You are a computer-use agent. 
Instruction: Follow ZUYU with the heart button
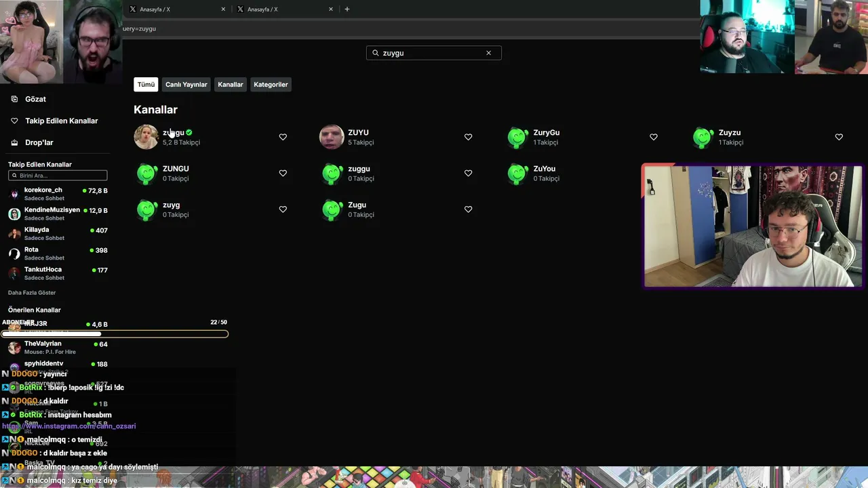pyautogui.click(x=468, y=137)
